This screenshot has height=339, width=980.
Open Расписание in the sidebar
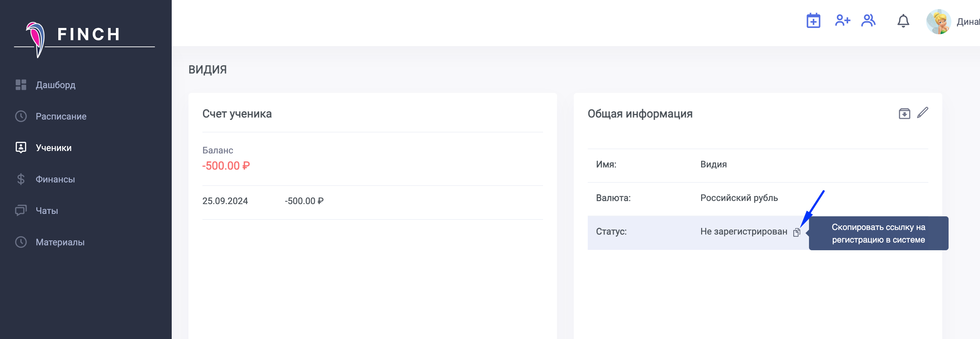click(x=61, y=116)
